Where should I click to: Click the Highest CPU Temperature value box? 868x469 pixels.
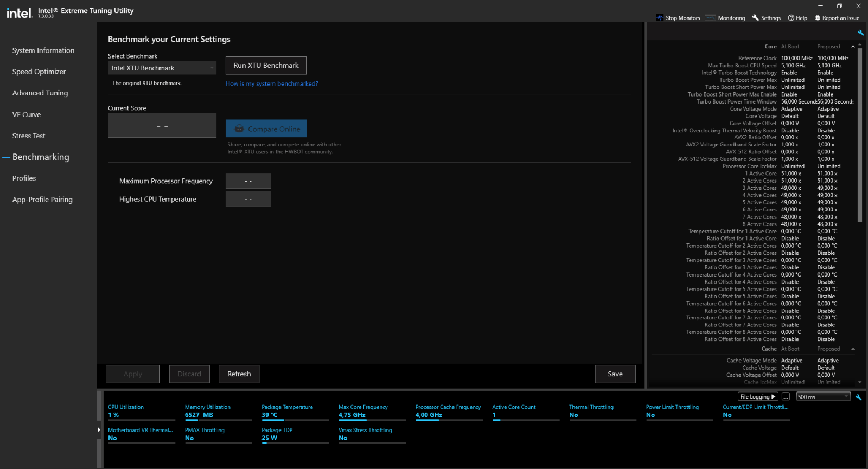[x=248, y=199]
